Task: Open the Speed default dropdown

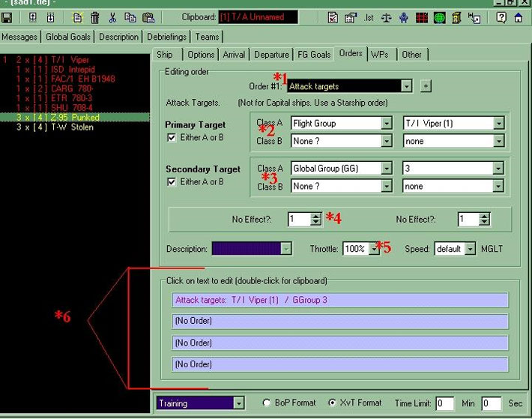Action: point(470,249)
